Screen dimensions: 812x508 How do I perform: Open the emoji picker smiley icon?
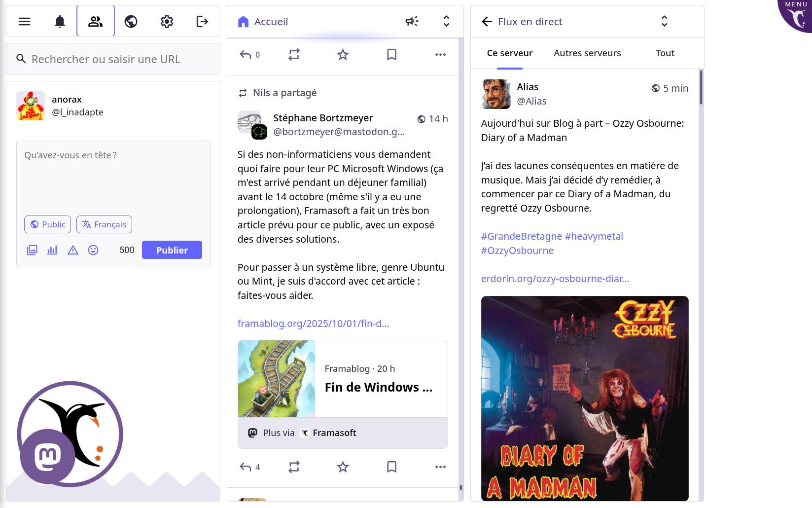93,250
